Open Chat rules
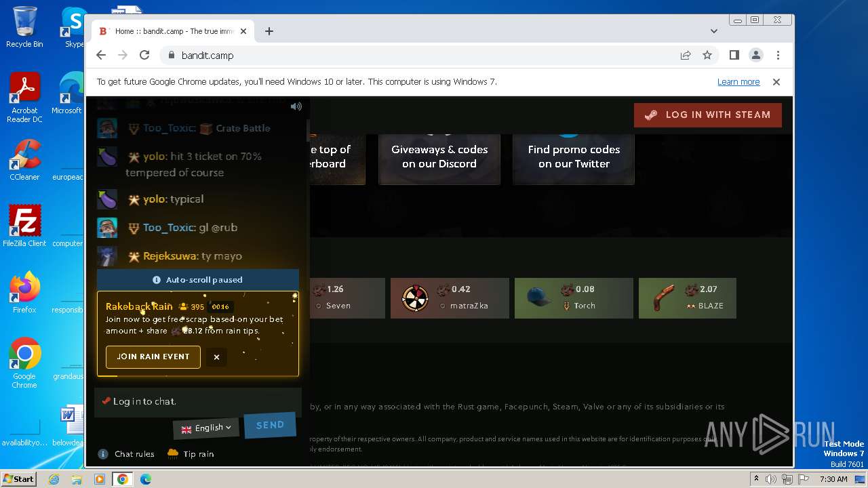Screen dimensions: 868x488 pos(126,454)
